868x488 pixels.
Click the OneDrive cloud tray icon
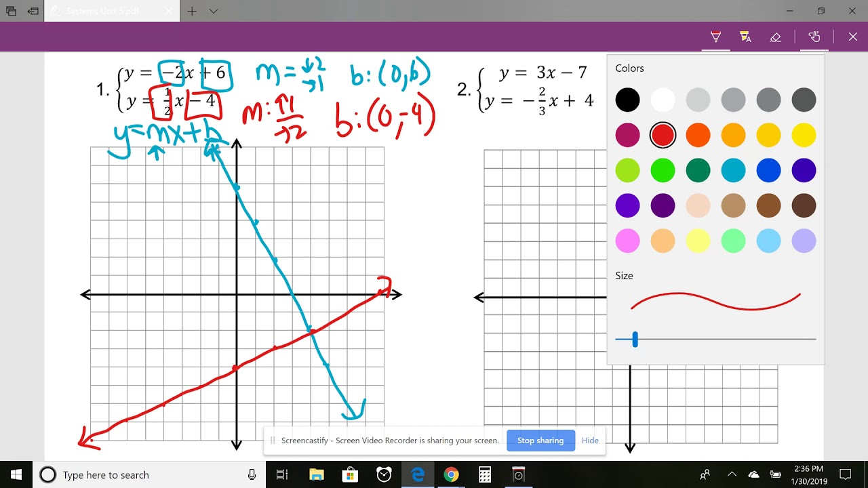pos(753,474)
